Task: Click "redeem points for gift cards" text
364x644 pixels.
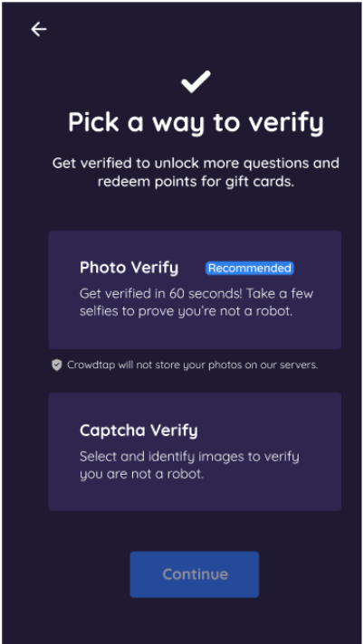Action: point(196,181)
